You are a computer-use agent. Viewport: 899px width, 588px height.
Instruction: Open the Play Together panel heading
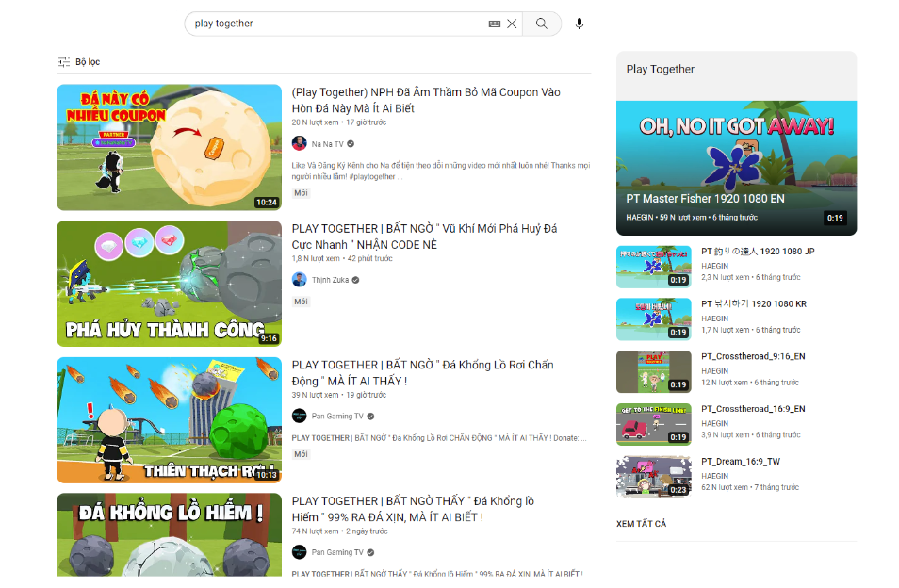coord(660,70)
